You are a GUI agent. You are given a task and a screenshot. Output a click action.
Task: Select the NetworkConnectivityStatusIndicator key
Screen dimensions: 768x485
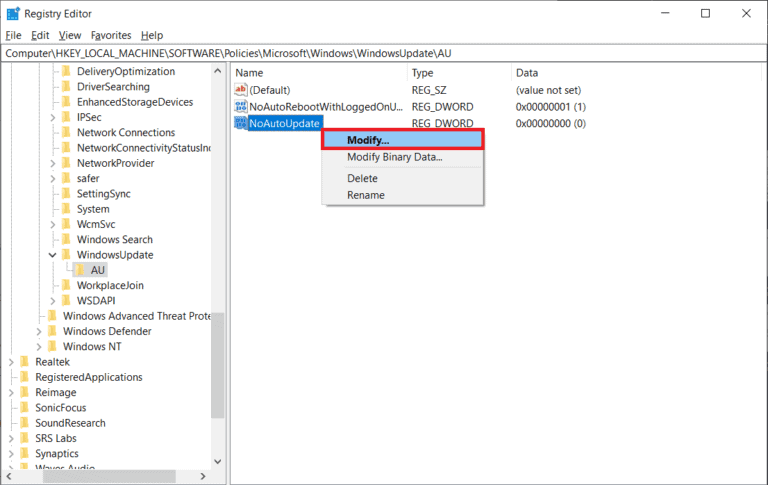tap(144, 148)
